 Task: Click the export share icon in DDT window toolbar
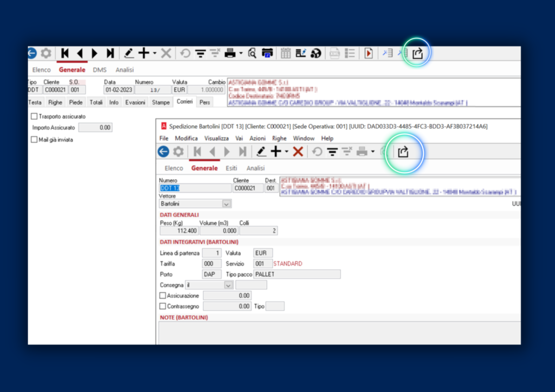(x=418, y=54)
